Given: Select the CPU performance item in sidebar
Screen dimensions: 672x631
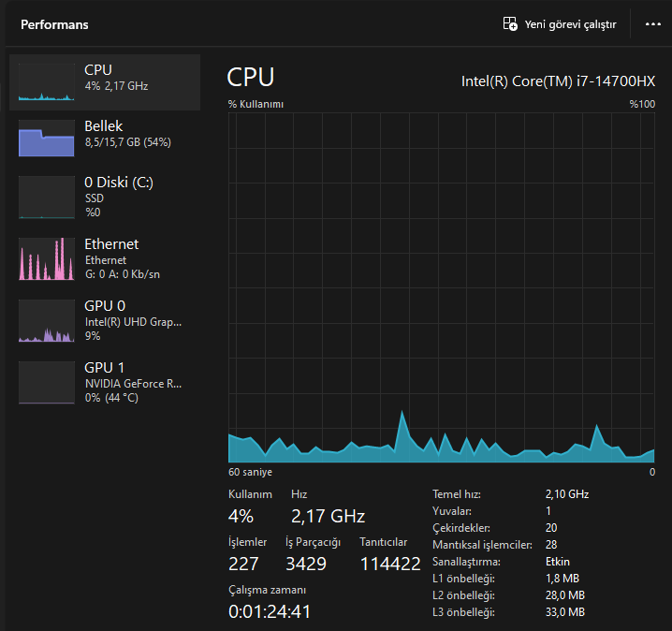Looking at the screenshot, I should pos(105,82).
